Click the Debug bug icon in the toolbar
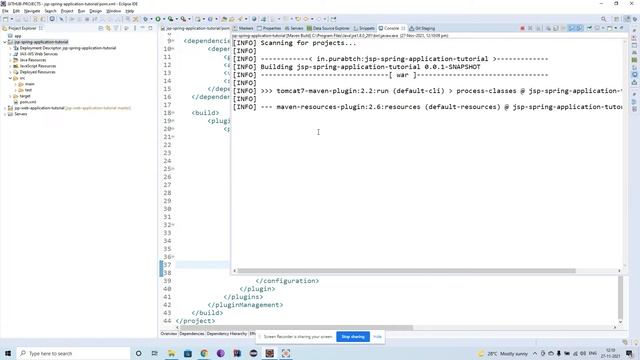640x360 pixels. (145, 19)
